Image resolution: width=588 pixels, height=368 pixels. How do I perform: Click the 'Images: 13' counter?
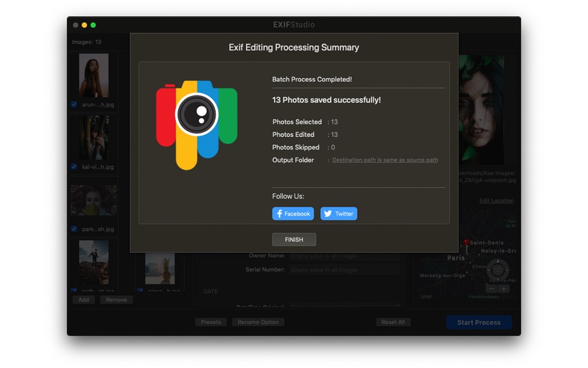coord(87,42)
